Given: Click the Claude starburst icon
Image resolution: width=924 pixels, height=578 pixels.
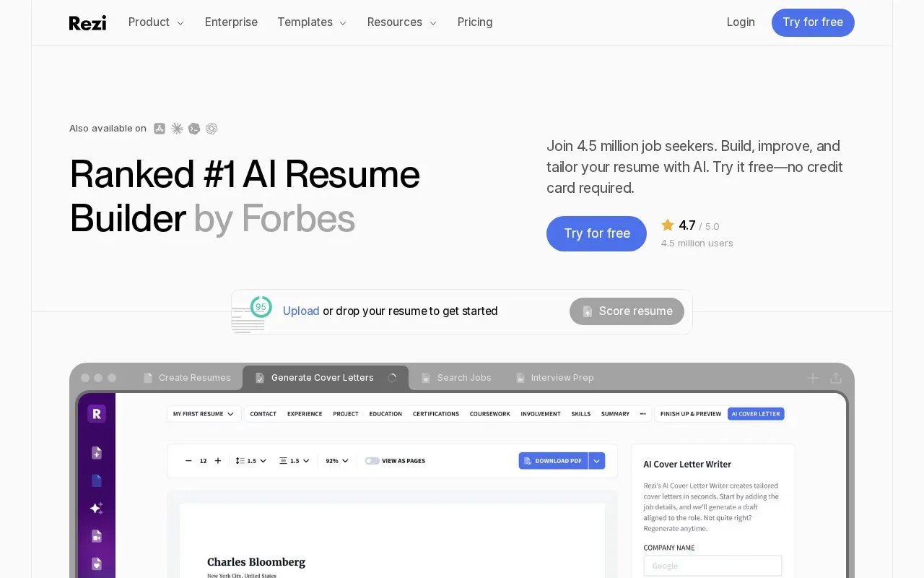Looking at the screenshot, I should coord(177,129).
